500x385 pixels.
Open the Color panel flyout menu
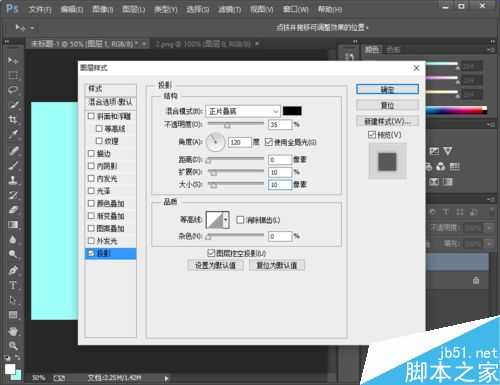(491, 50)
